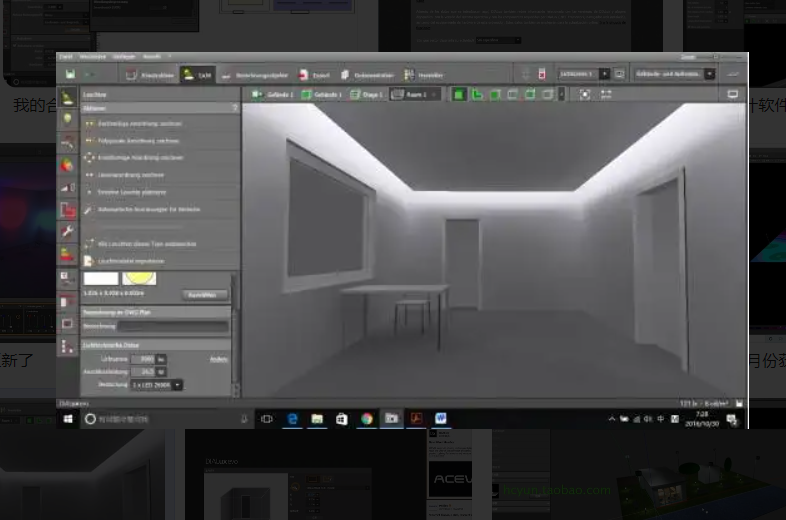
Task: Click the zoom-to-fit view icon
Action: pos(584,94)
